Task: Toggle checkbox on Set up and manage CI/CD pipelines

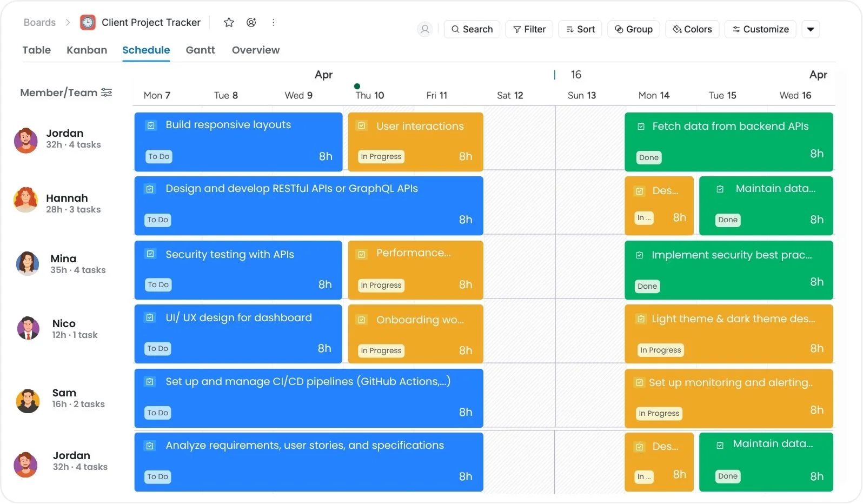Action: [x=150, y=382]
